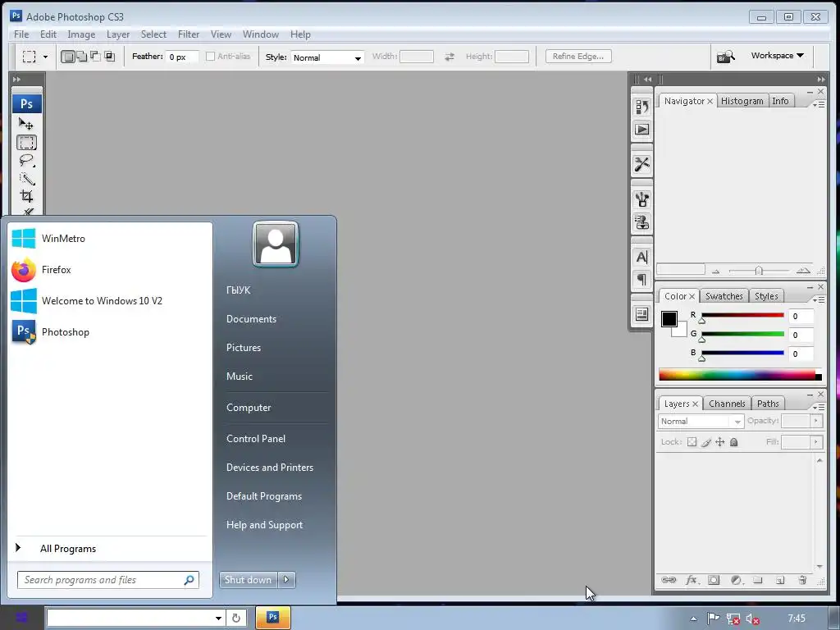This screenshot has width=840, height=630.
Task: Click Navigator zoom out mountain icon
Action: point(715,271)
